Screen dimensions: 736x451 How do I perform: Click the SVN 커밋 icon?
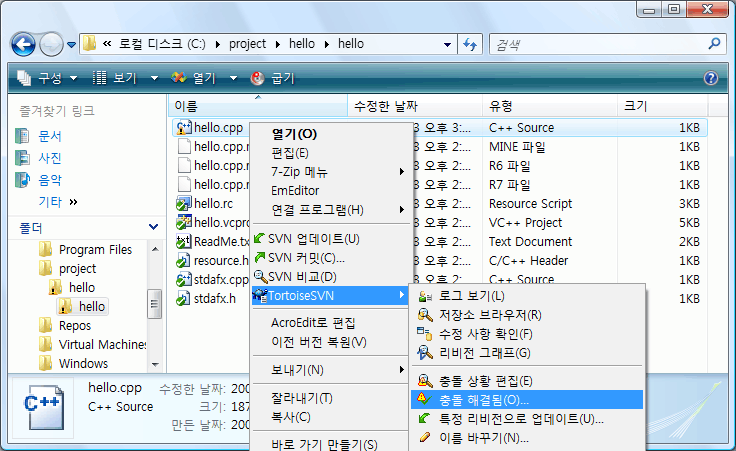click(260, 258)
